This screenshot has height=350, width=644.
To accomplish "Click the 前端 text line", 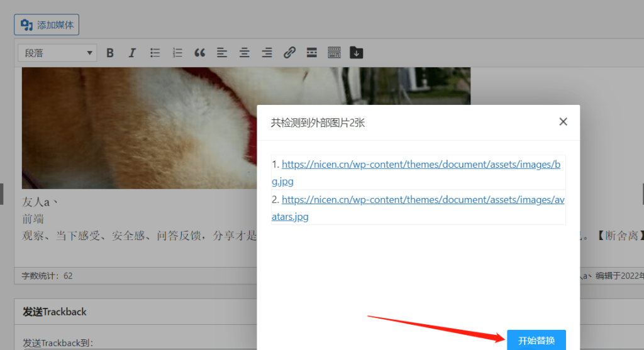I will click(x=33, y=219).
